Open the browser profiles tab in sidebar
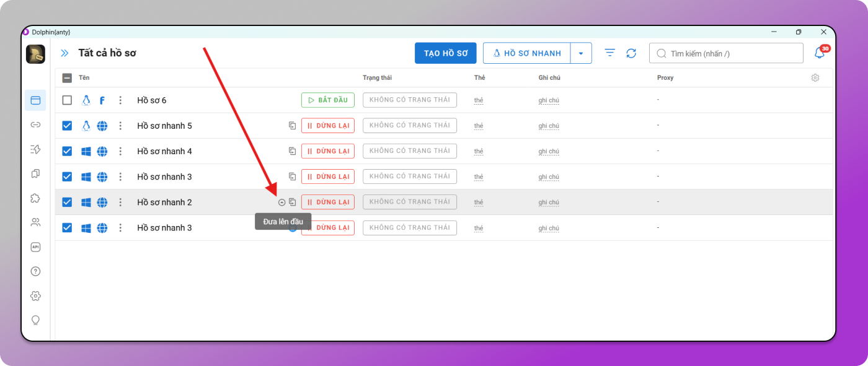This screenshot has width=868, height=366. click(x=35, y=100)
